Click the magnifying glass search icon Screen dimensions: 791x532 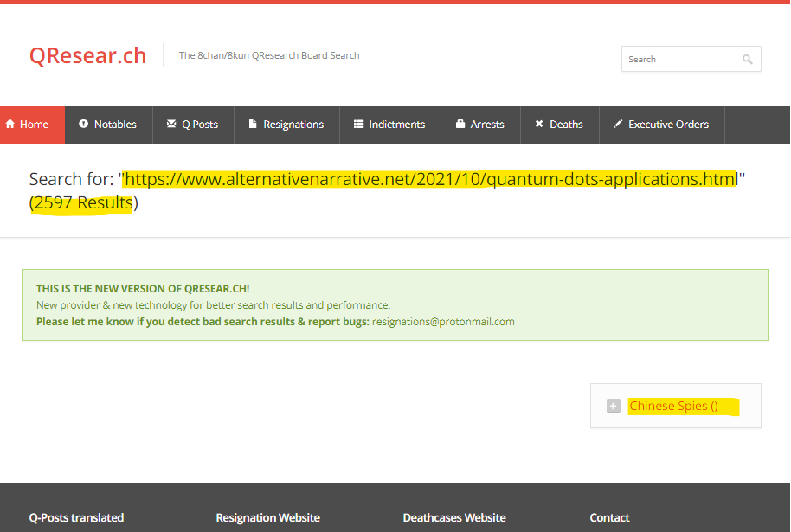(748, 60)
